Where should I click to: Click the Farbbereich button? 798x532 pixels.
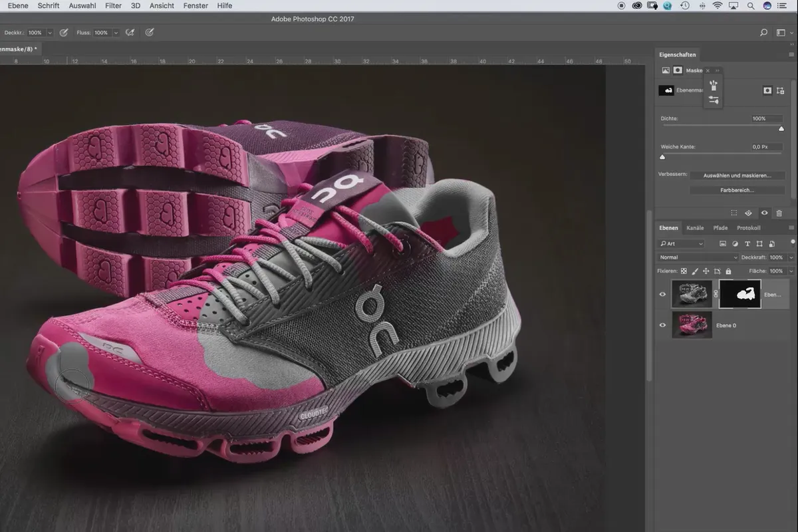[737, 190]
